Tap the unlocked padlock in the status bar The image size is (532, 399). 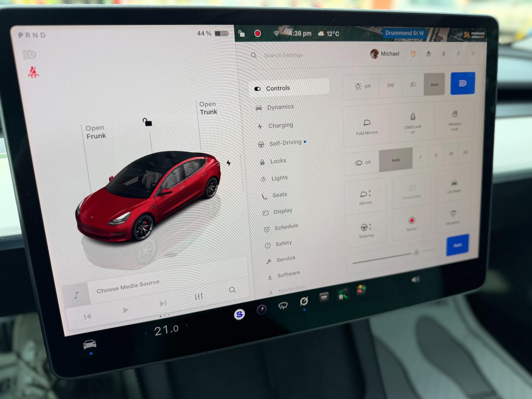[x=241, y=33]
